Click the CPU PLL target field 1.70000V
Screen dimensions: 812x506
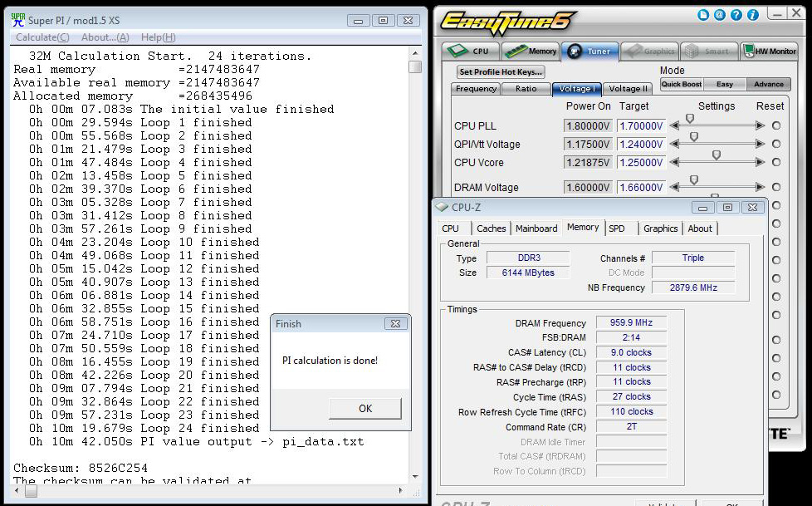(x=641, y=125)
